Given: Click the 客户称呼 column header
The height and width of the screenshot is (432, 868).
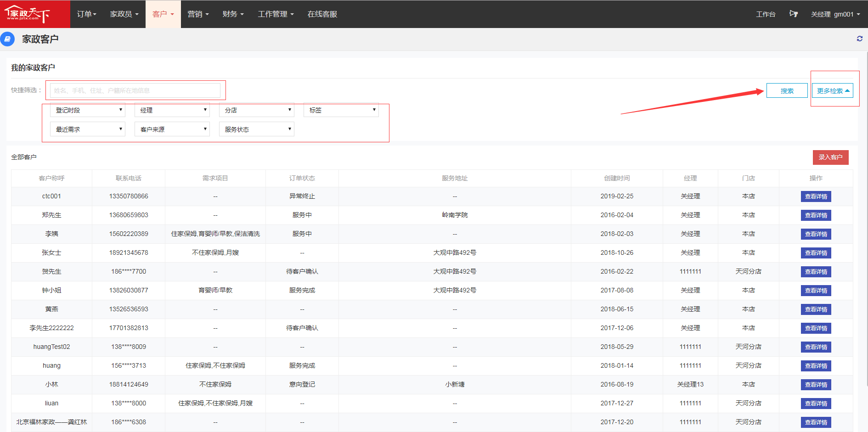Looking at the screenshot, I should point(51,178).
